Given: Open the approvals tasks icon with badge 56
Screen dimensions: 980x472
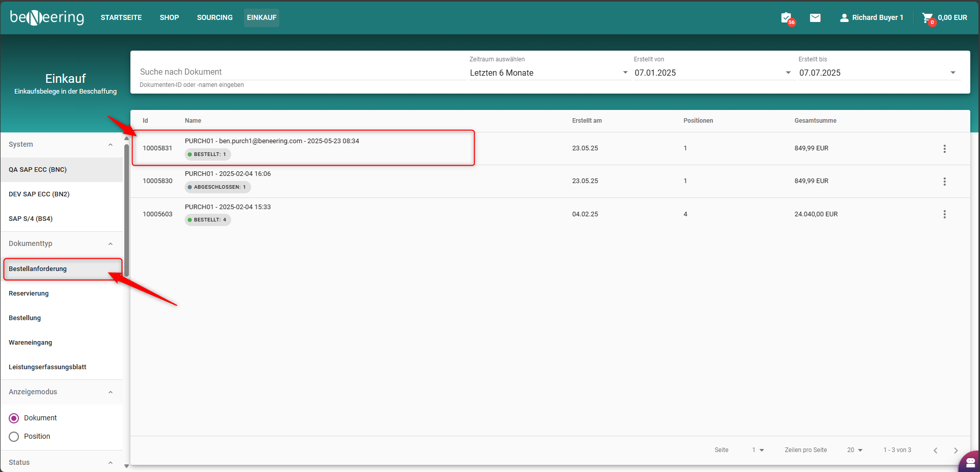Looking at the screenshot, I should click(787, 18).
